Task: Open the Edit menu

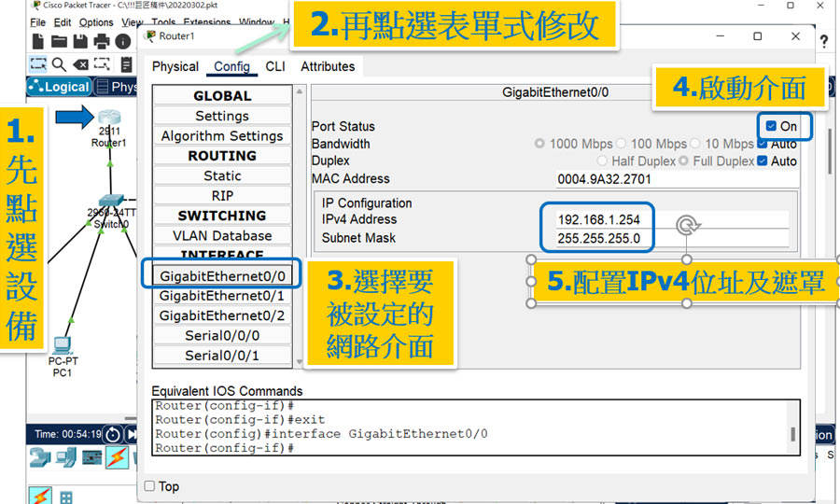Action: pyautogui.click(x=63, y=22)
